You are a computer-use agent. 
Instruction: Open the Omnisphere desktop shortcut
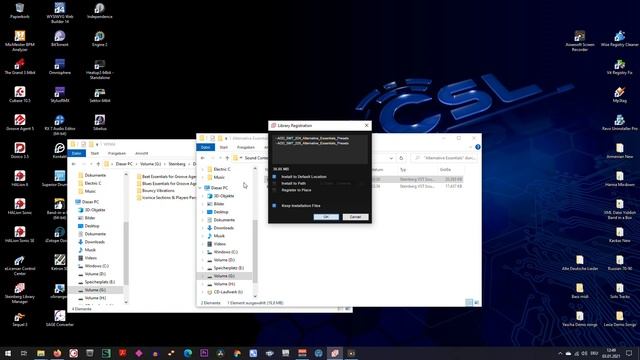tap(60, 67)
